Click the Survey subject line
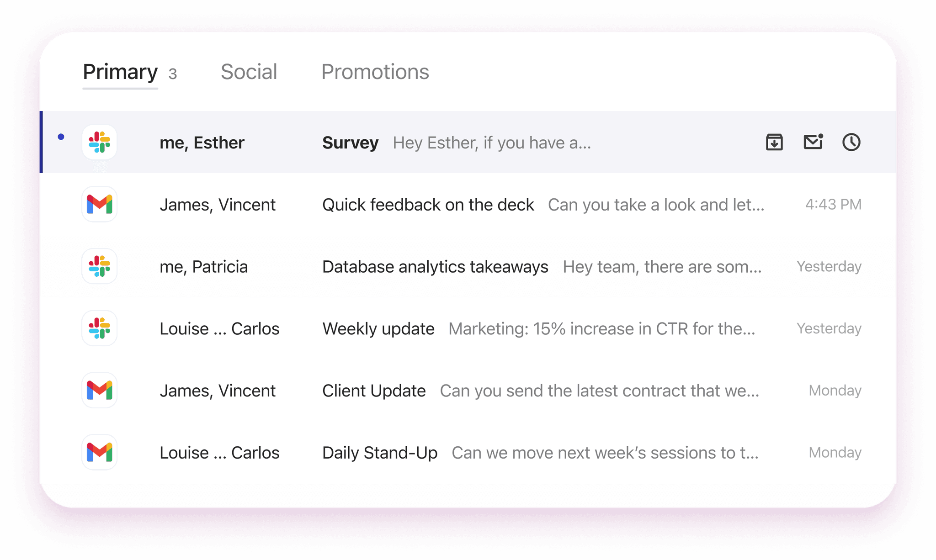936x560 pixels. tap(350, 143)
